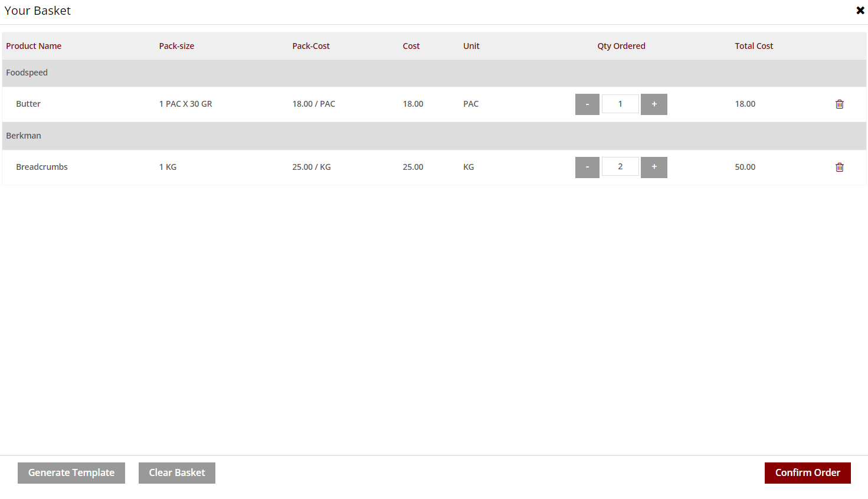
Task: Select the Breadcrumbs quantity input box
Action: click(x=620, y=167)
